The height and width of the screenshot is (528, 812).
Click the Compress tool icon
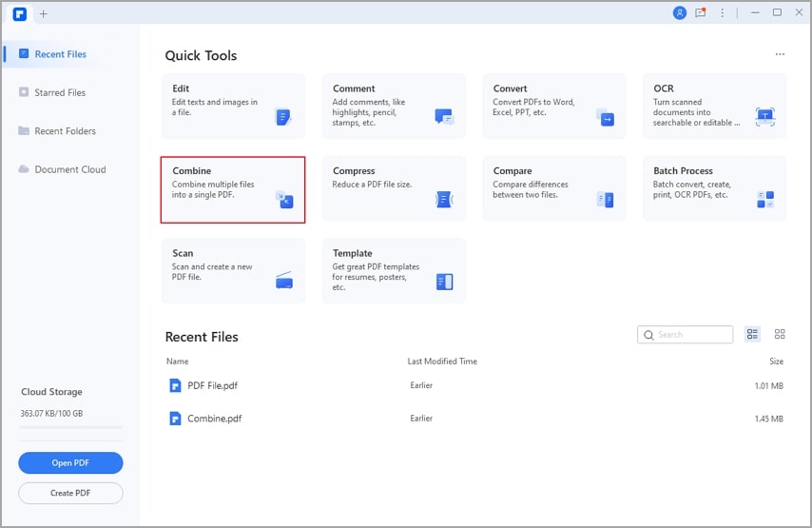click(x=444, y=200)
